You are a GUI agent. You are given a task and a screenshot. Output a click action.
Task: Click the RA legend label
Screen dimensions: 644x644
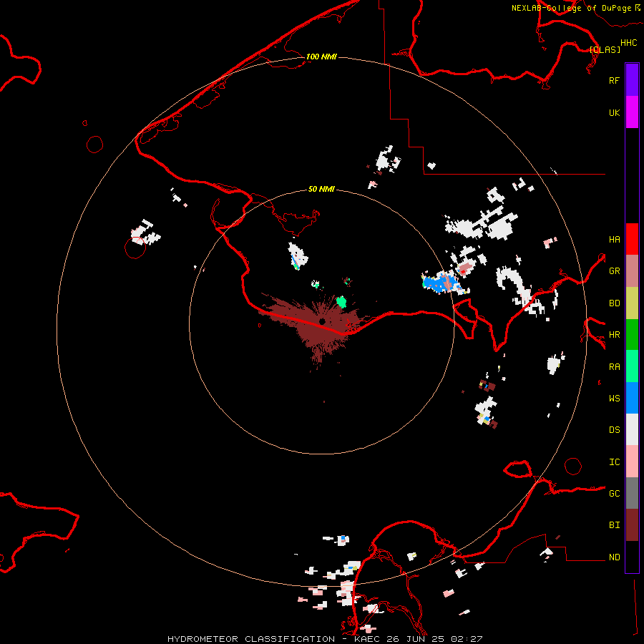(614, 367)
